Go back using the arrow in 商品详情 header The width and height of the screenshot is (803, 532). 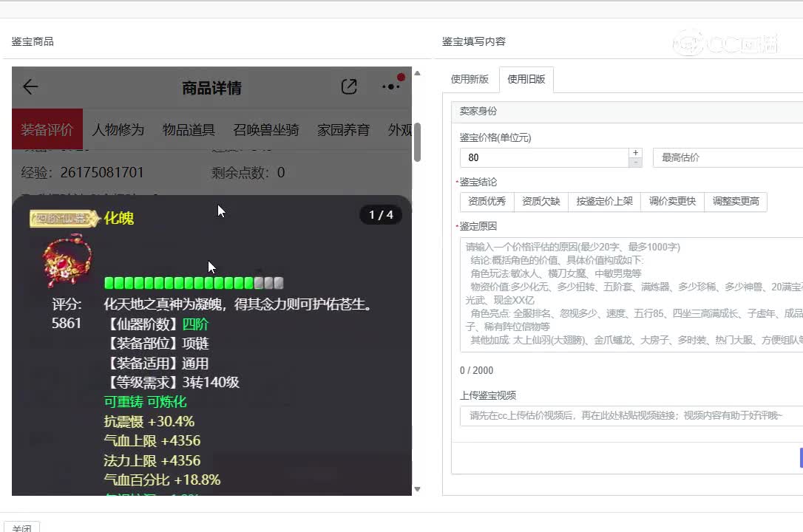tap(30, 87)
